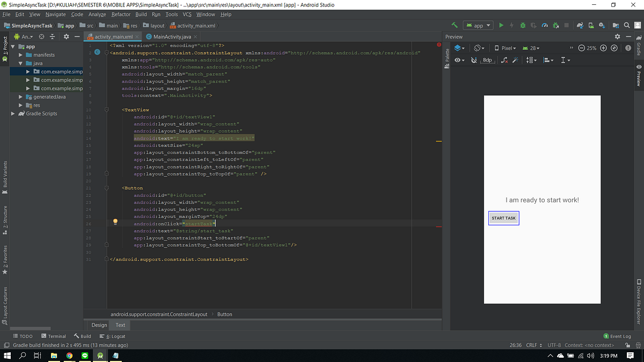Expand the com.example.simp package in Project tree
Viewport: 644px width, 362px height.
28,71
